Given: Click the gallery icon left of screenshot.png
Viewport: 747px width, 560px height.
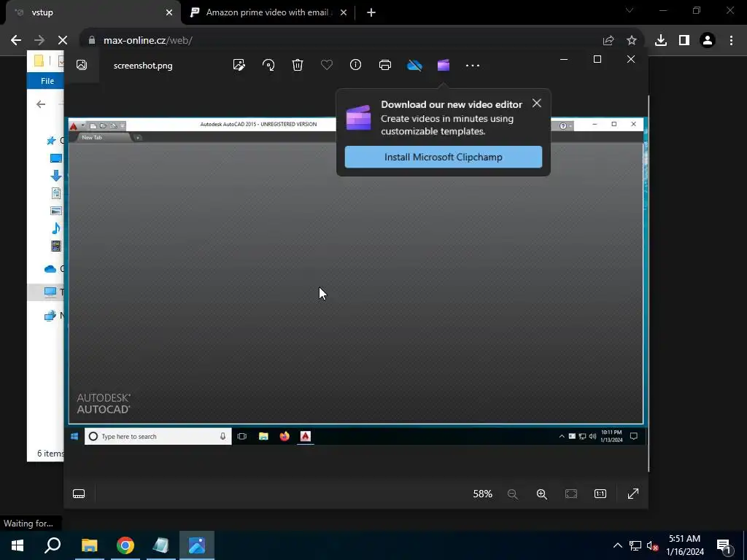Looking at the screenshot, I should (x=82, y=65).
